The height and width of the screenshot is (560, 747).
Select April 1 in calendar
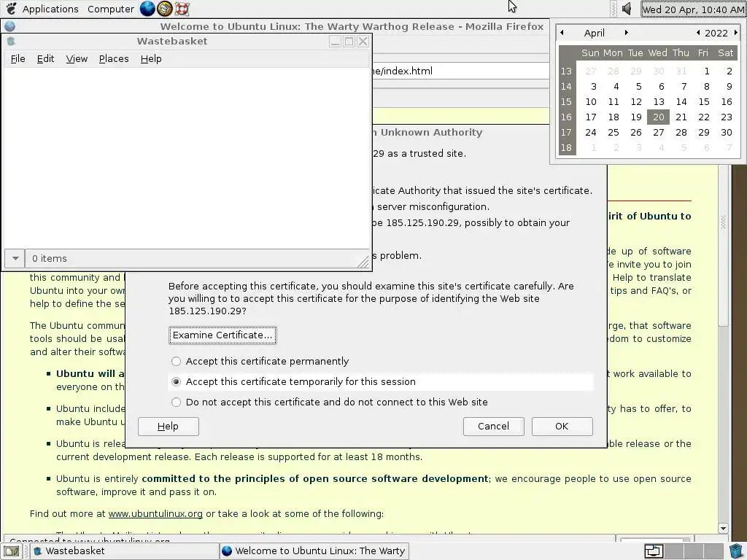pyautogui.click(x=707, y=71)
